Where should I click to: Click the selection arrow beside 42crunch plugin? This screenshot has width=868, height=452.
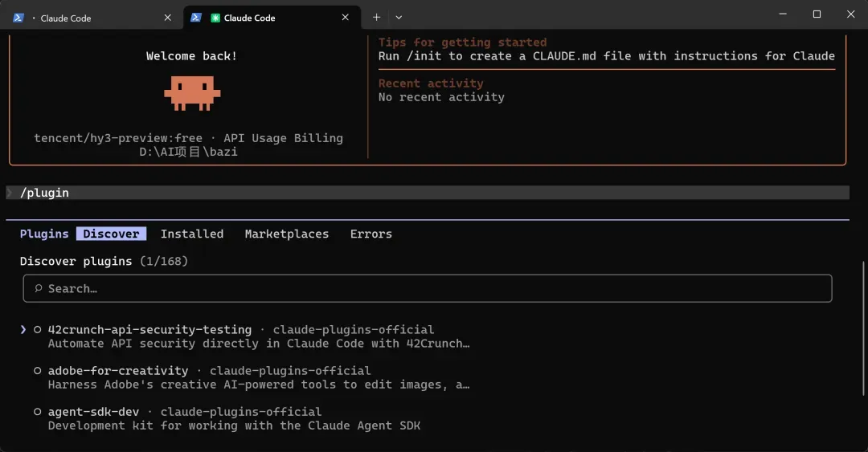tap(23, 330)
